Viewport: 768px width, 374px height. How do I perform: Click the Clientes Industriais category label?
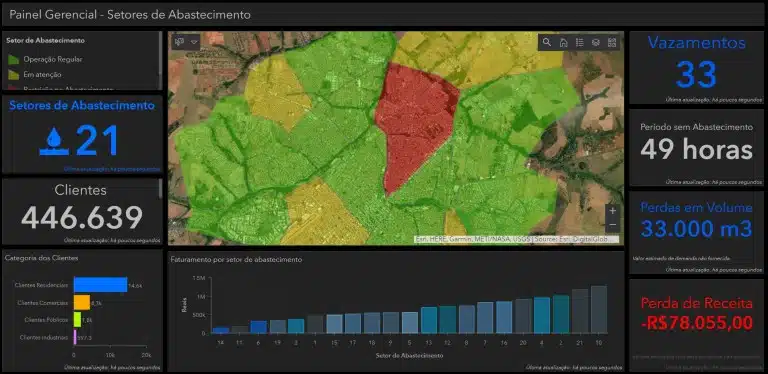(x=44, y=337)
